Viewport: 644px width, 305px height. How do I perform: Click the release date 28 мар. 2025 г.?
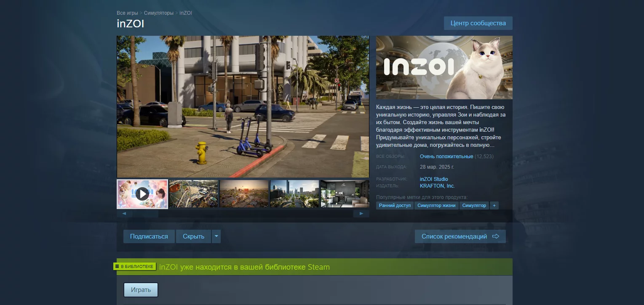437,167
